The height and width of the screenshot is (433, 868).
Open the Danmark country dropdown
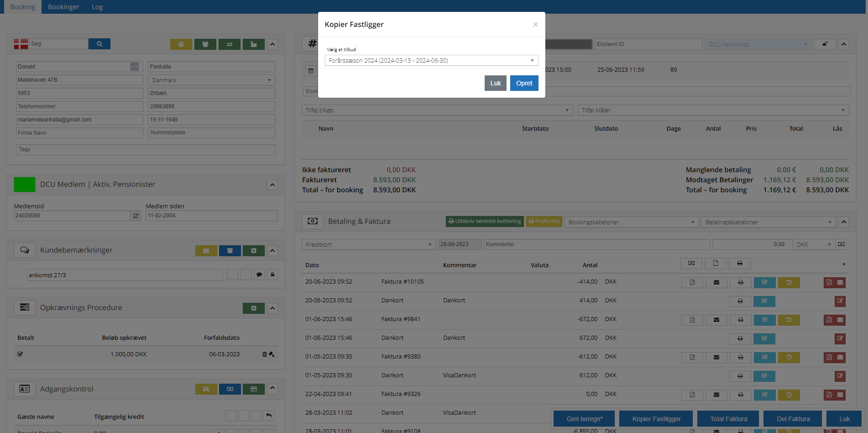coord(211,80)
